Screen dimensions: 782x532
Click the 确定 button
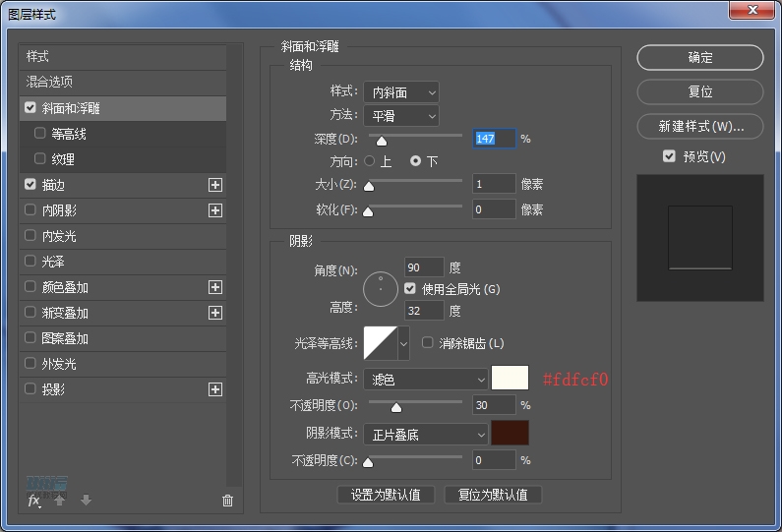point(699,58)
